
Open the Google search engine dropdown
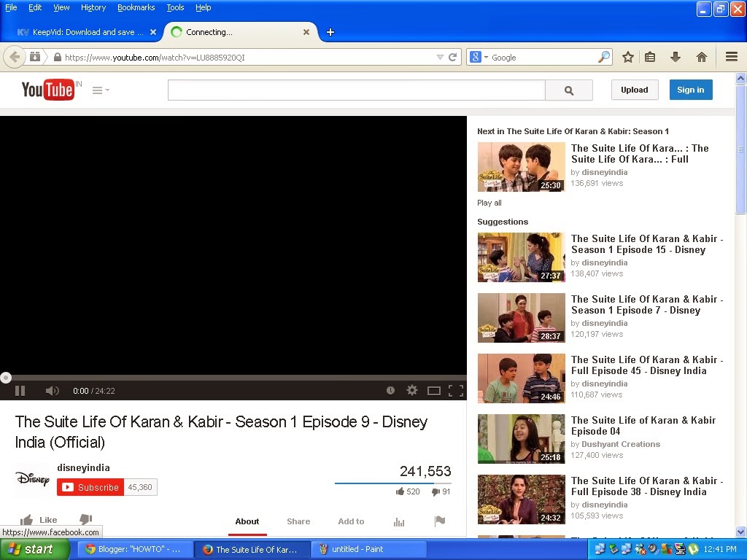pos(479,57)
